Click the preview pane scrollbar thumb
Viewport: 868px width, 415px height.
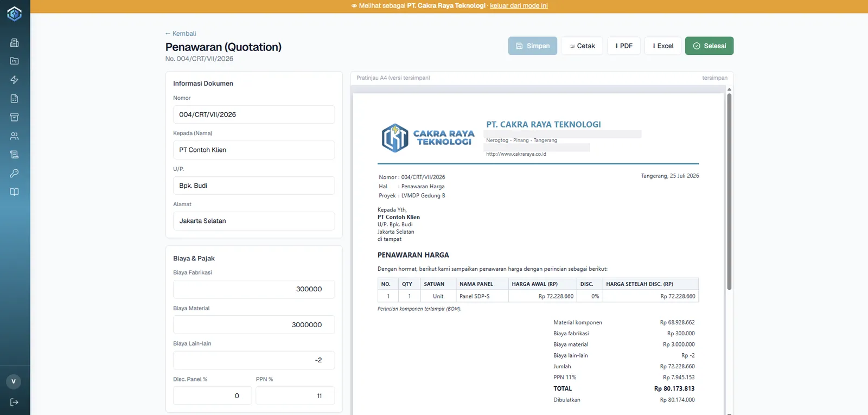(729, 191)
